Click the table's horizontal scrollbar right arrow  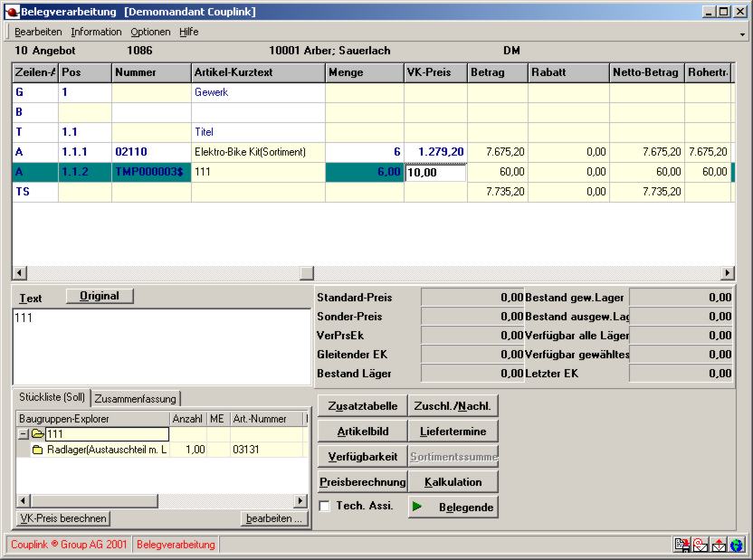728,272
